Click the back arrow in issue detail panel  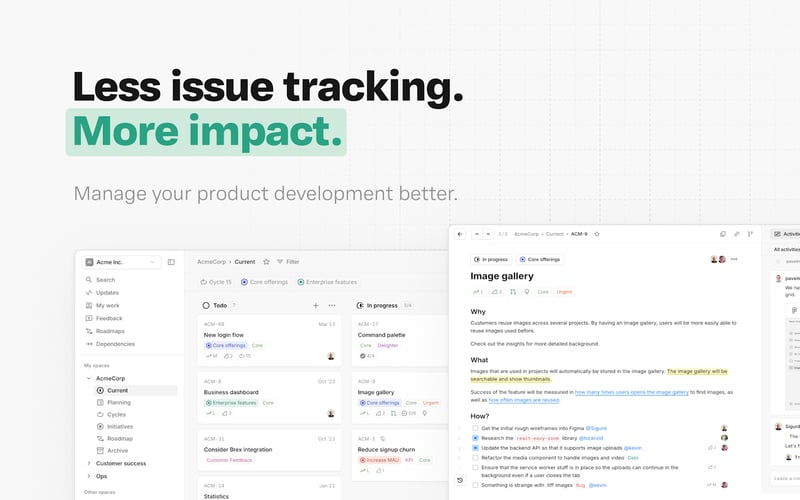pos(460,234)
